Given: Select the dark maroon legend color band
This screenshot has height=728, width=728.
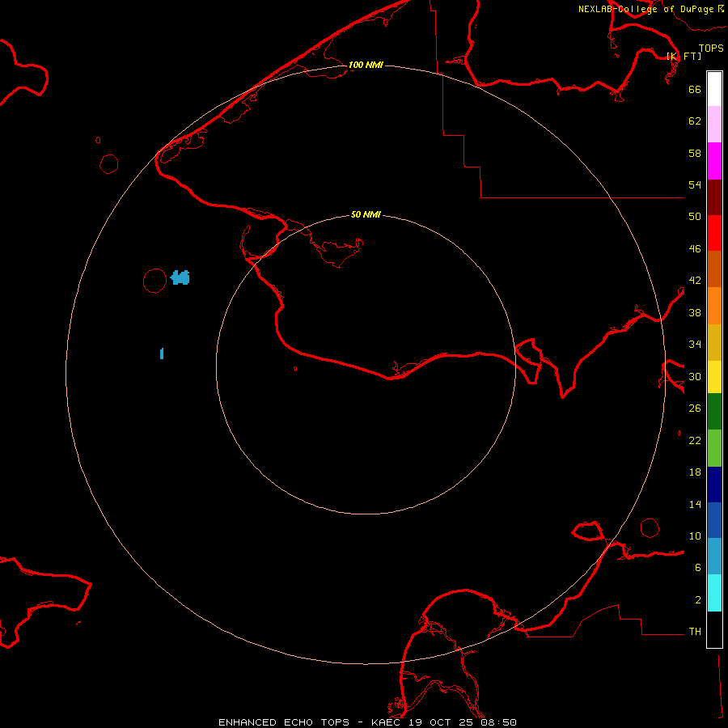Looking at the screenshot, I should click(x=714, y=197).
